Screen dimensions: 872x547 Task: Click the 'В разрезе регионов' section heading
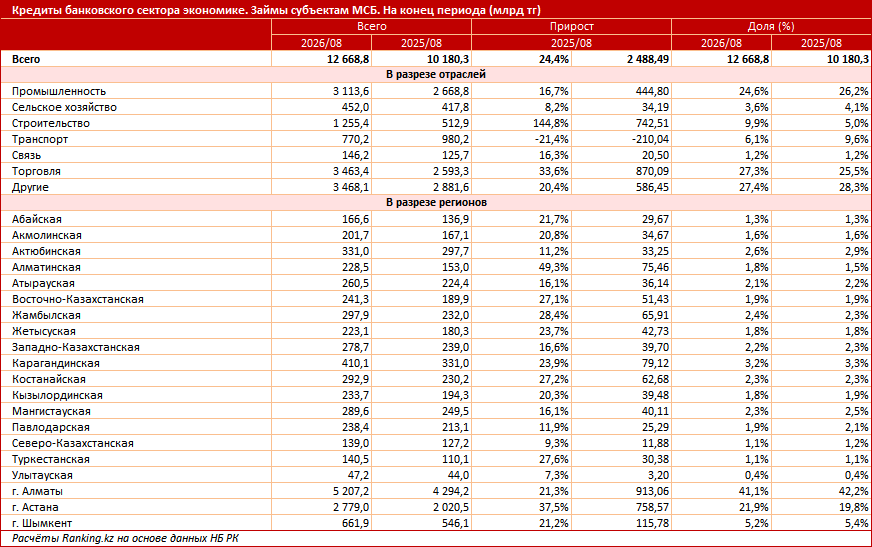[x=436, y=202]
